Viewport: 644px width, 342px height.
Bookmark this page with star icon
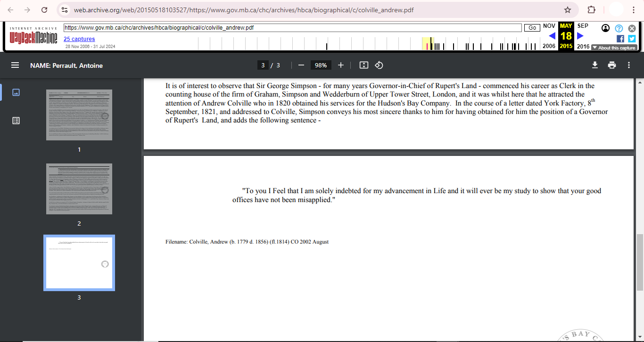(x=568, y=10)
